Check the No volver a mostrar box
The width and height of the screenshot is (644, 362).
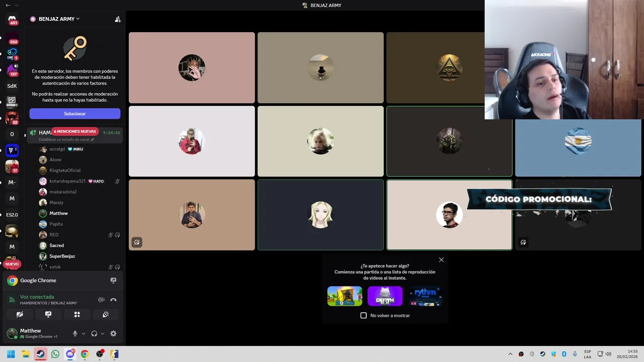(x=364, y=315)
